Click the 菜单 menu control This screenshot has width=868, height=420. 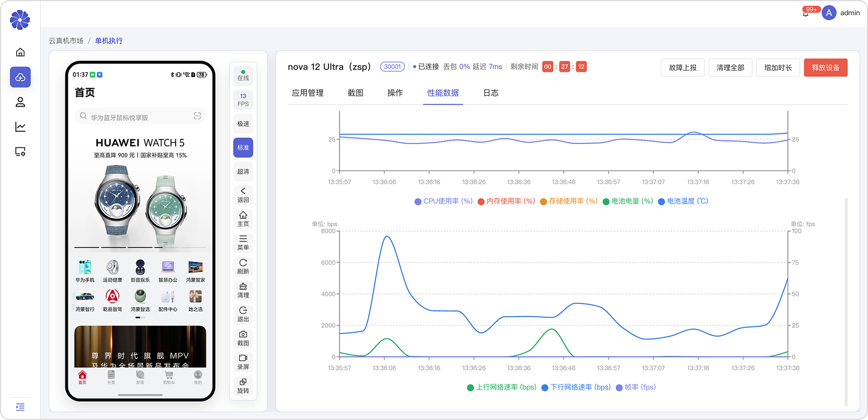[x=243, y=243]
